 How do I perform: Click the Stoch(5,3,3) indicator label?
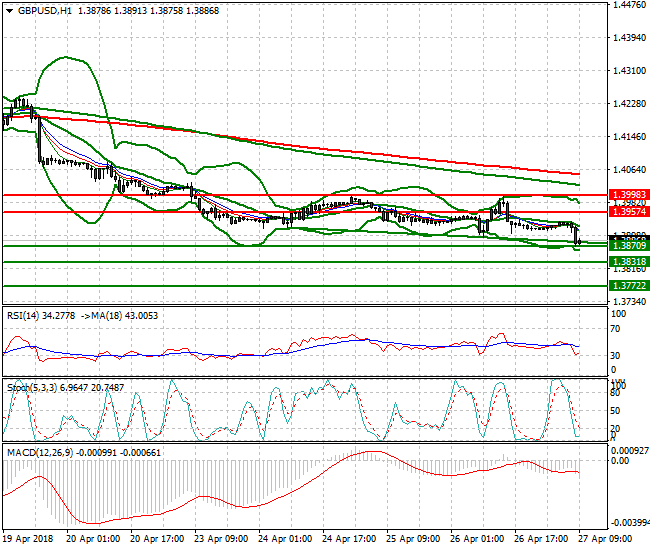pos(29,384)
